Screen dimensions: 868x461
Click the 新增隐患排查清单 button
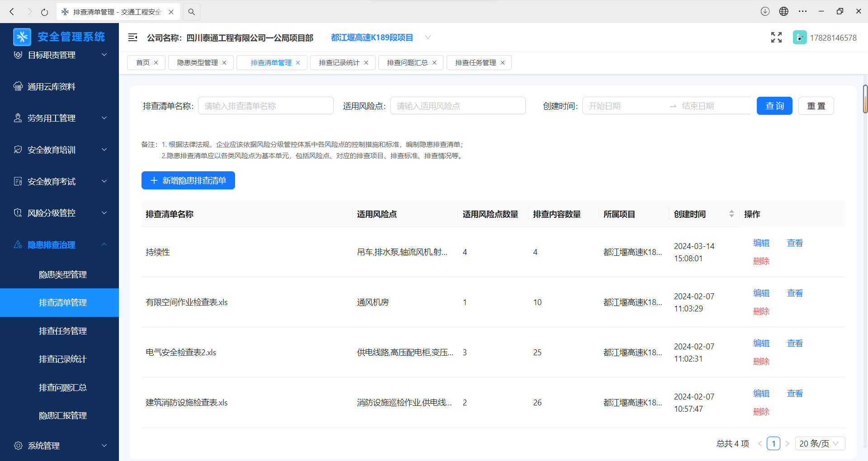pos(188,180)
